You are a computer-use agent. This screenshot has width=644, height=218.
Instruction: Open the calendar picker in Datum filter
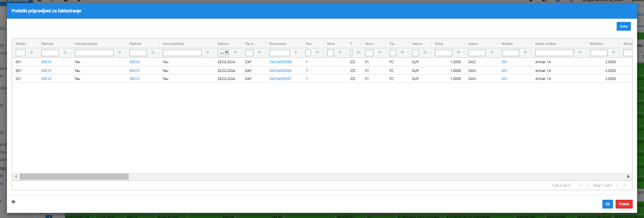(226, 53)
